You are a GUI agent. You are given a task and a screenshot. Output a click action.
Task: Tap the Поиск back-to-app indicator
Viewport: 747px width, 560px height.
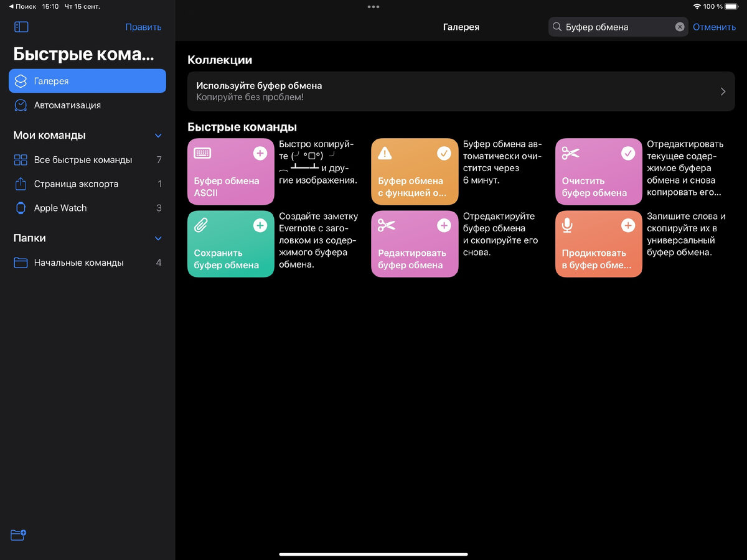coord(22,6)
